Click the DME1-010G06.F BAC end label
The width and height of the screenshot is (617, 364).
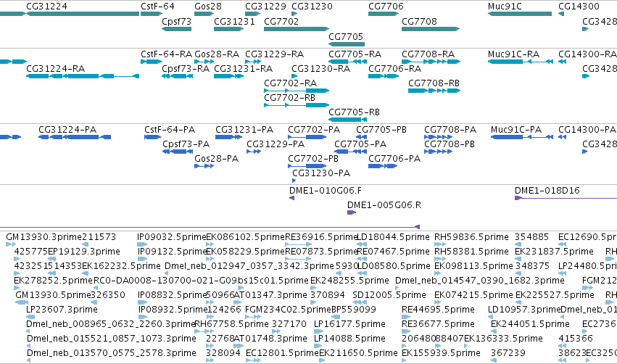click(326, 191)
